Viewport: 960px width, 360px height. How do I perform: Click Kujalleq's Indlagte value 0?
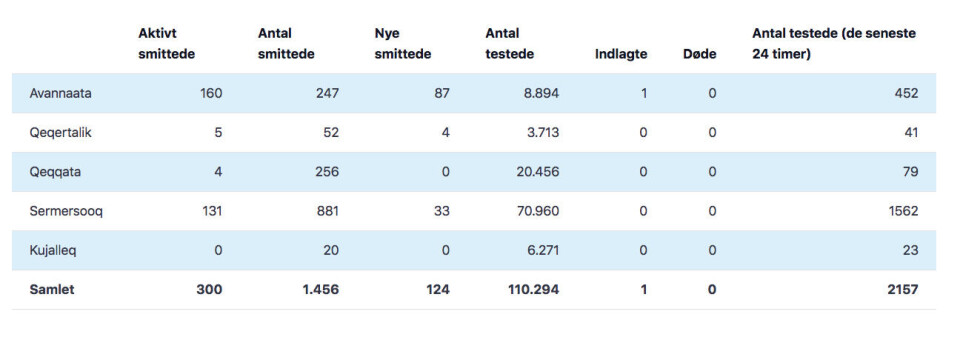point(643,250)
